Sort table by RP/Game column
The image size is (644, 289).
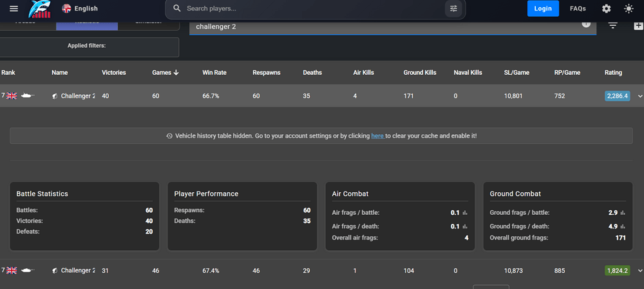(x=567, y=72)
